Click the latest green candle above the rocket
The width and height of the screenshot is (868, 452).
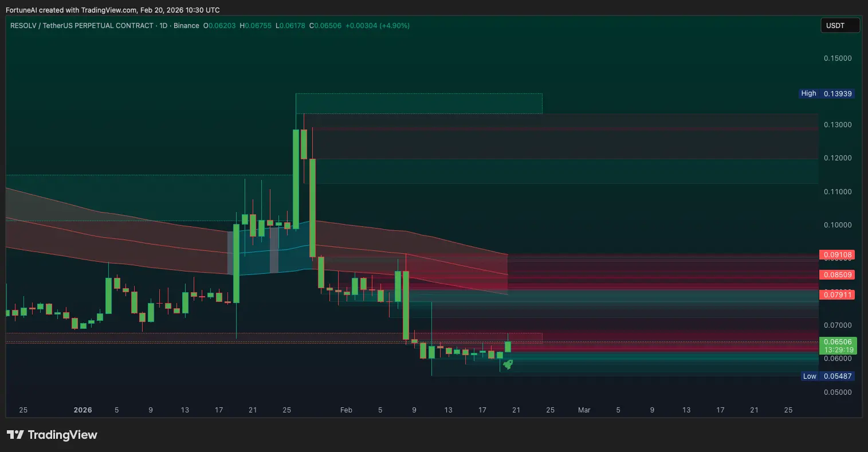click(508, 347)
